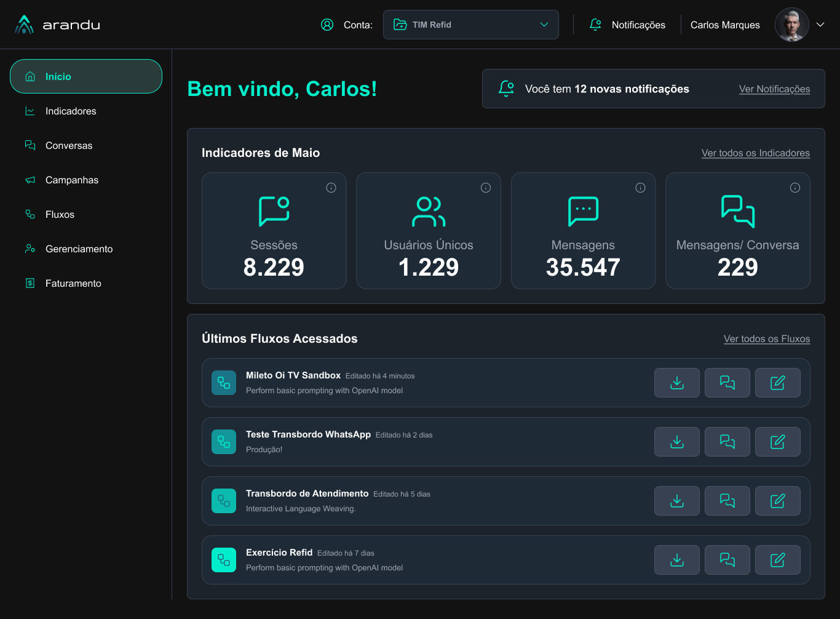840x619 pixels.
Task: Click Carlos Marques in the top bar
Action: pyautogui.click(x=725, y=25)
